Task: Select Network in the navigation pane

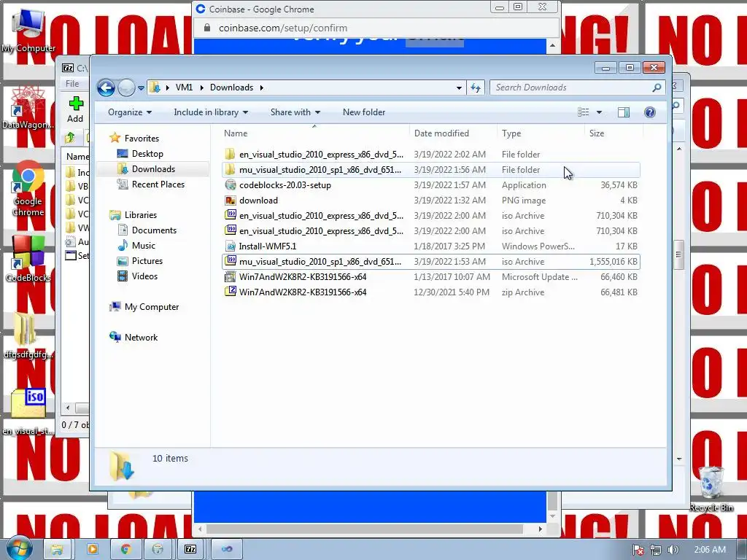Action: click(141, 338)
